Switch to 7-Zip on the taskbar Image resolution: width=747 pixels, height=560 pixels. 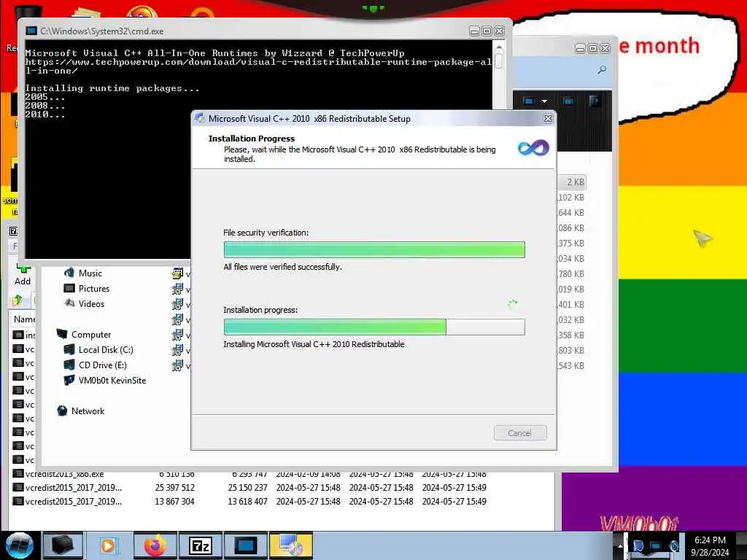tap(200, 545)
